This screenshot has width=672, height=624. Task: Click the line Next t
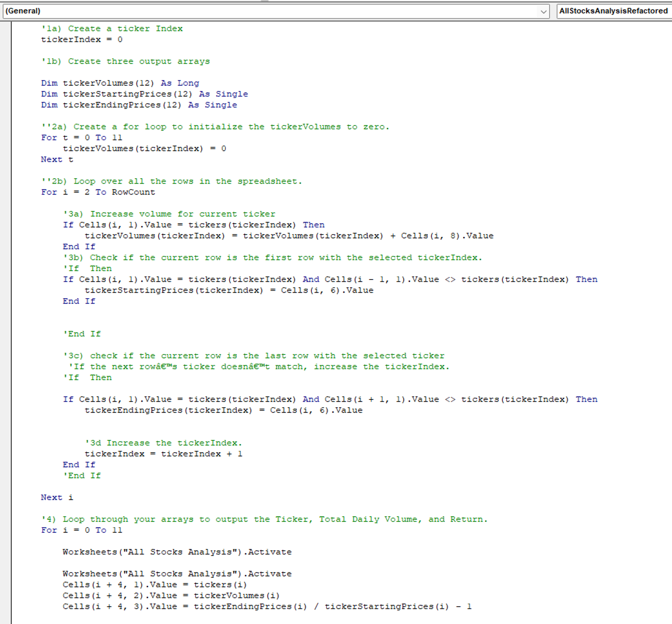click(57, 160)
